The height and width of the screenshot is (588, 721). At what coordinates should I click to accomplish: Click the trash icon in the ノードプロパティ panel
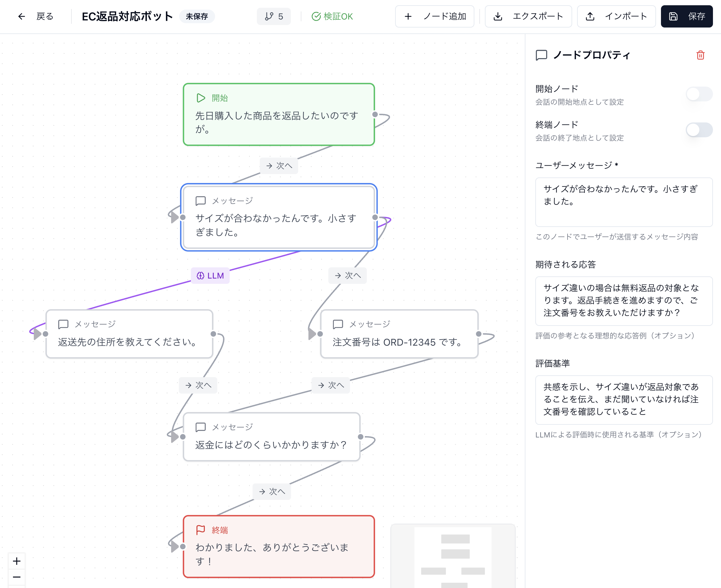click(x=701, y=55)
